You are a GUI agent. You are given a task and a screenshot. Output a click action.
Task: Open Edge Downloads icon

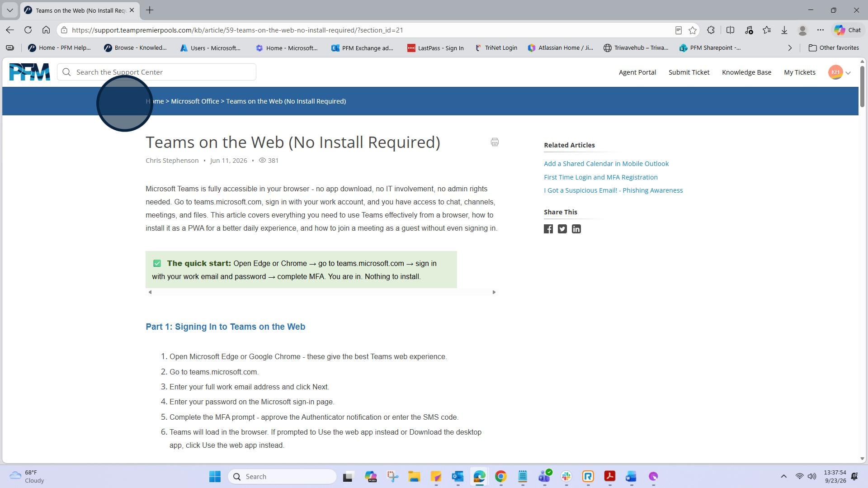(x=784, y=30)
